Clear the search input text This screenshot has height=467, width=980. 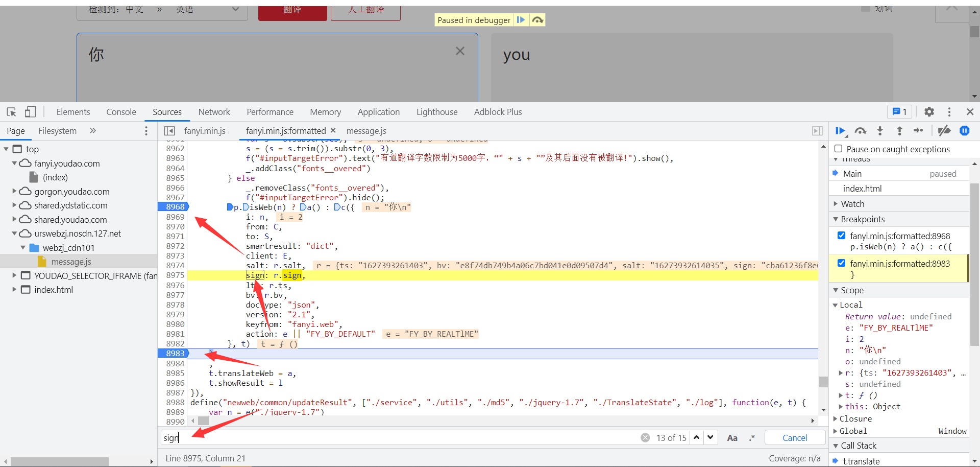(x=645, y=438)
